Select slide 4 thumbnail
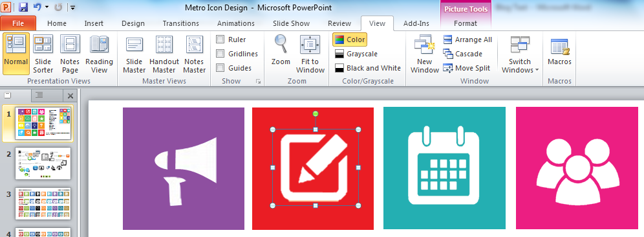 (x=43, y=232)
